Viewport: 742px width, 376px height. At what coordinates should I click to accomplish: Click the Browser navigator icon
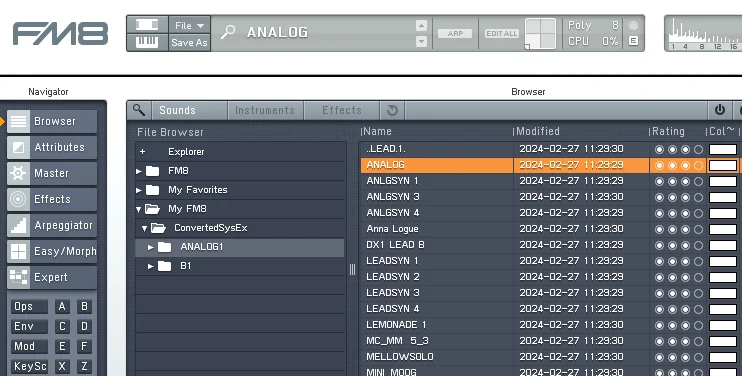(18, 122)
